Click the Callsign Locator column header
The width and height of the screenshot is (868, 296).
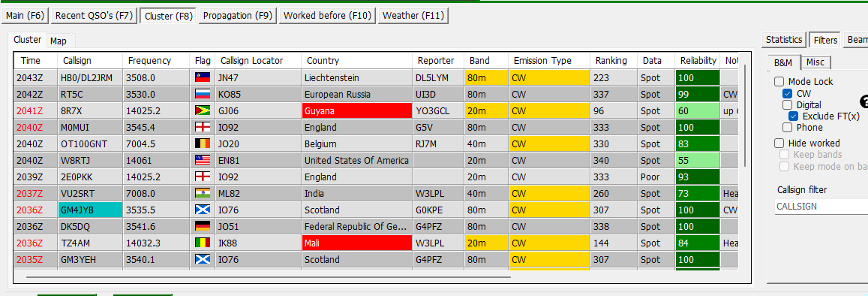point(259,61)
